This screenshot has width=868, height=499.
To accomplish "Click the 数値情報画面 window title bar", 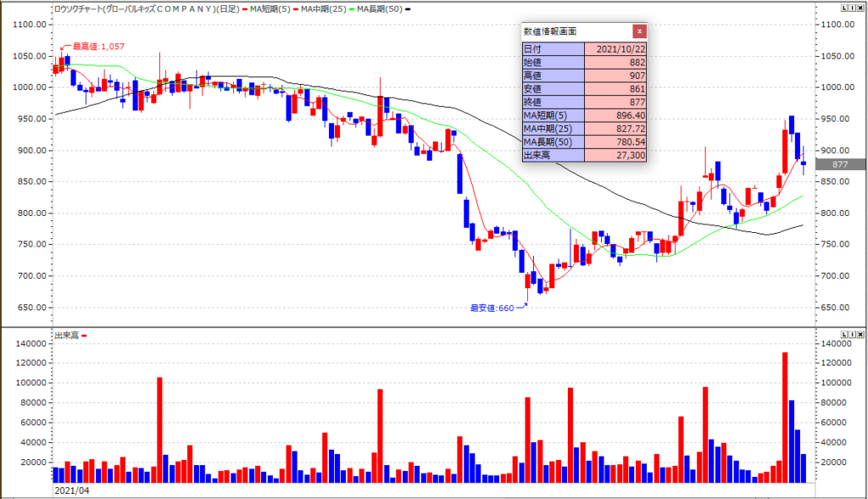I will tap(576, 31).
